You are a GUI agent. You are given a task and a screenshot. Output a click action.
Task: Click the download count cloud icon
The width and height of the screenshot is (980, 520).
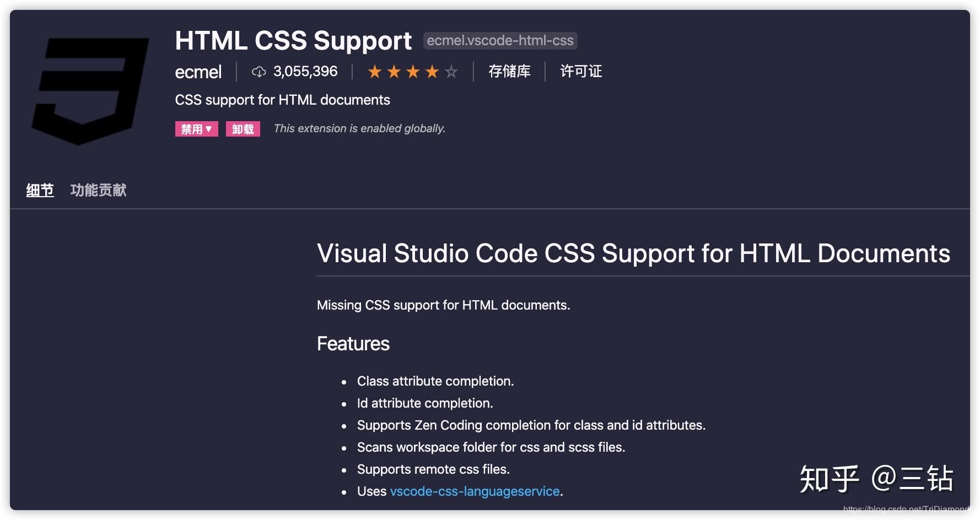coord(258,71)
